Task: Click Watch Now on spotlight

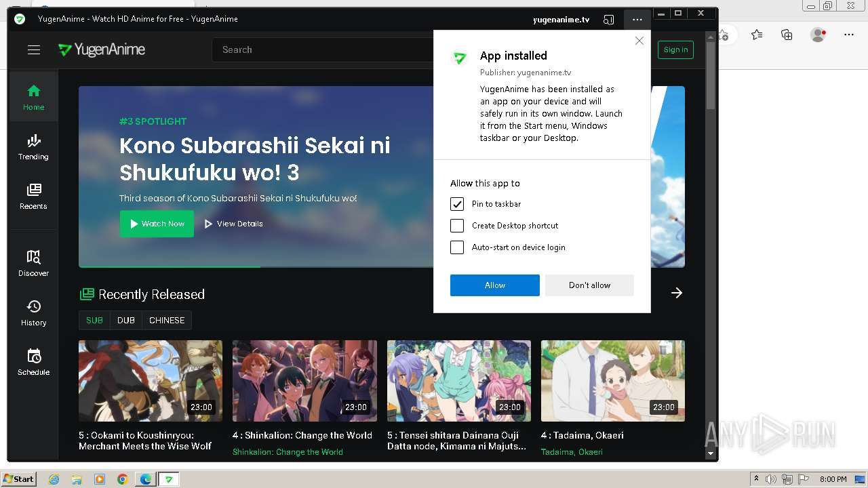Action: point(157,224)
